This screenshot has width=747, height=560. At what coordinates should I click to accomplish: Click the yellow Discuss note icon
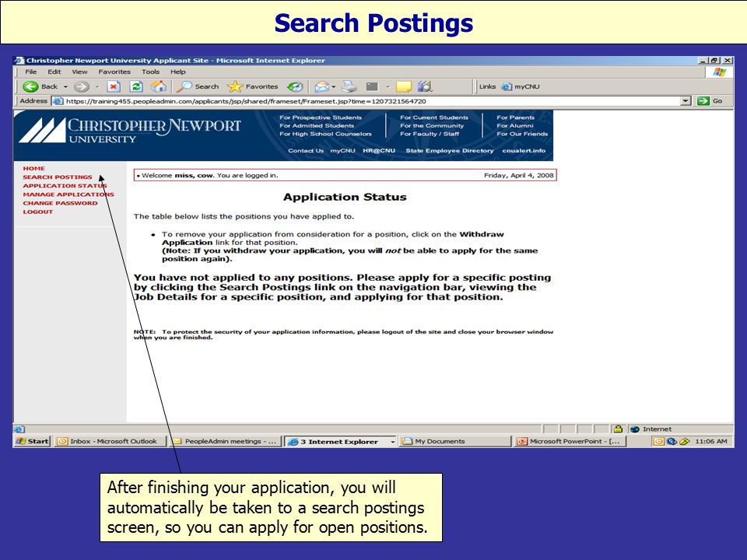[404, 86]
